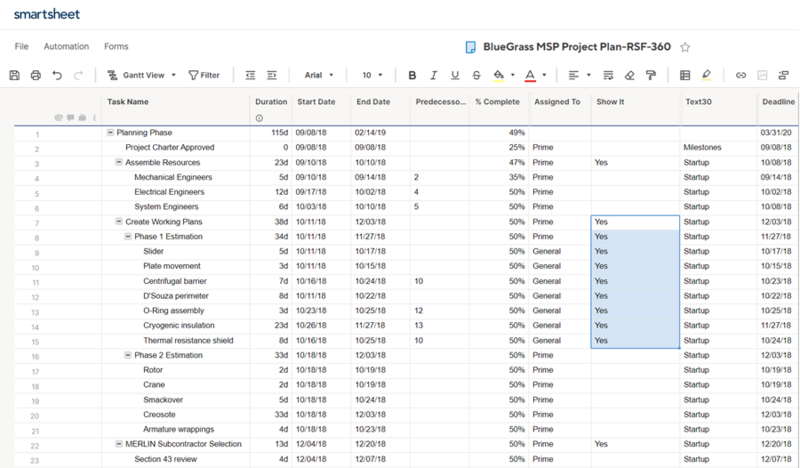
Task: Collapse the Planning Phase row
Action: click(110, 132)
